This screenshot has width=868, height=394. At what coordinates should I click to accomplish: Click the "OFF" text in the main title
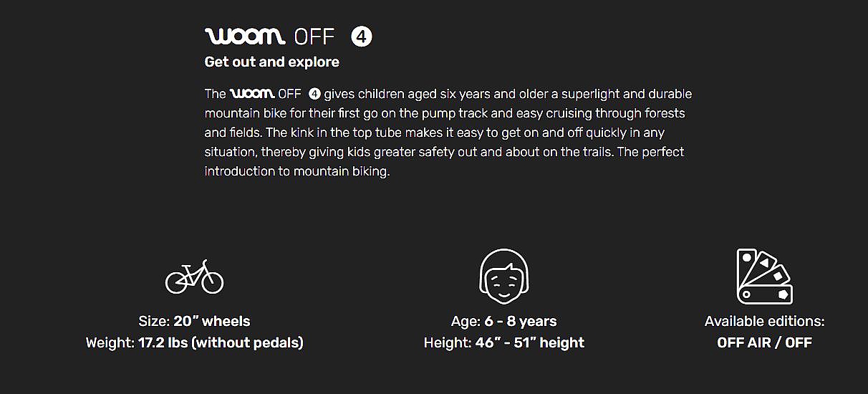[314, 37]
